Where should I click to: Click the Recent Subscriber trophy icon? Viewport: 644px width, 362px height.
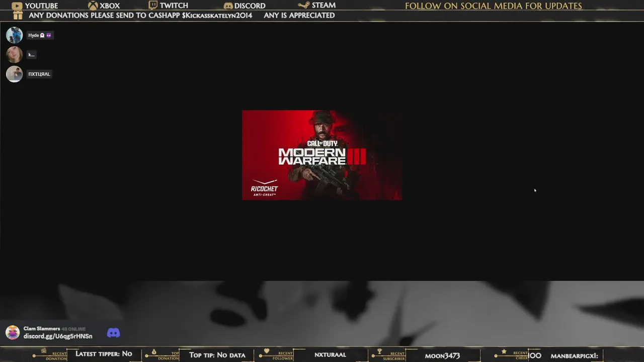click(380, 351)
